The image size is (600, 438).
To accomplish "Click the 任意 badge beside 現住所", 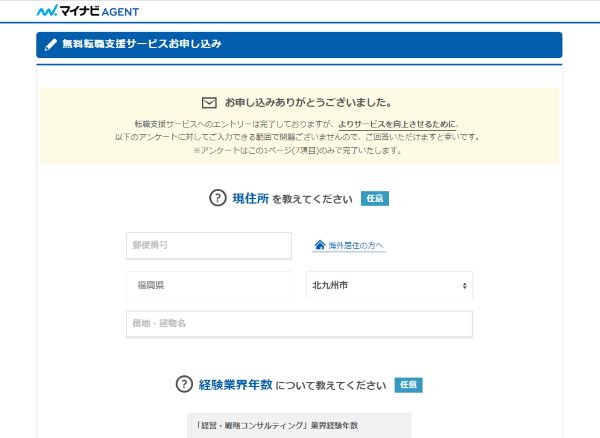I will coord(375,199).
